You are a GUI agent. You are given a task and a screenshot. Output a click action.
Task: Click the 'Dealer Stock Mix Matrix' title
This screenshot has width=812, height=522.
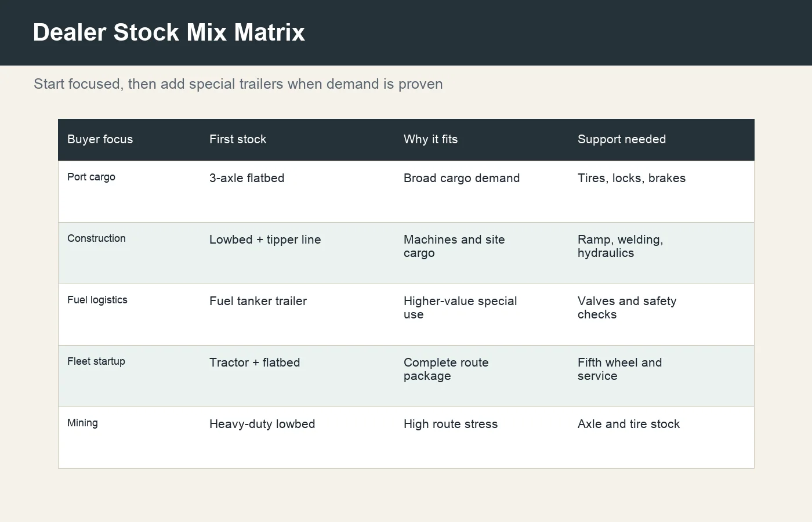click(169, 32)
